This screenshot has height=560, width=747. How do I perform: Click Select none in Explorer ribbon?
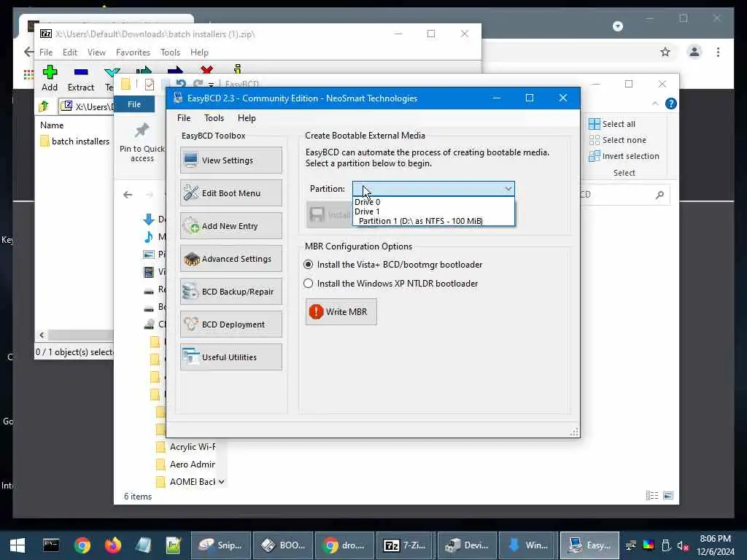618,140
